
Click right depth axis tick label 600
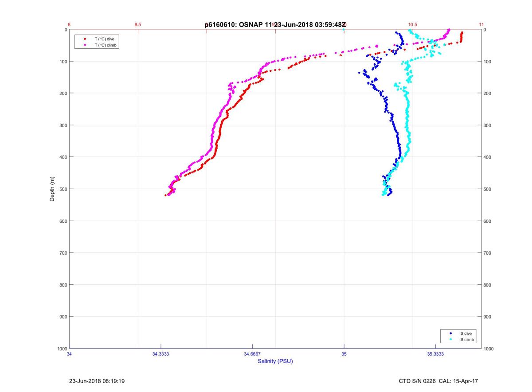click(487, 221)
